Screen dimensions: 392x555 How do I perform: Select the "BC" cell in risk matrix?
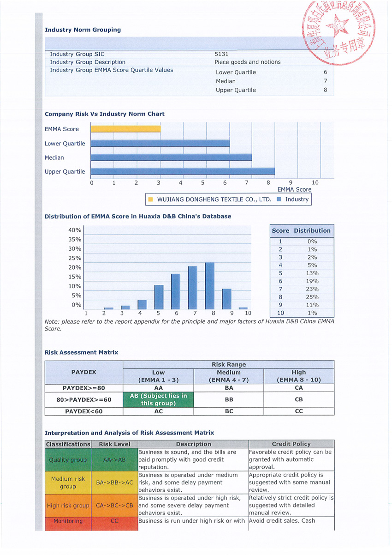(x=229, y=411)
